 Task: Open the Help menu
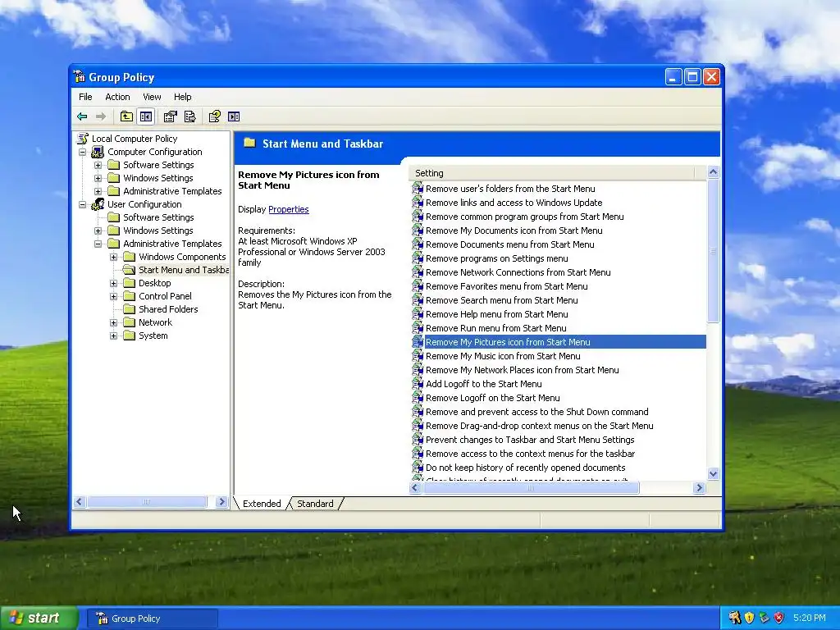pyautogui.click(x=182, y=97)
